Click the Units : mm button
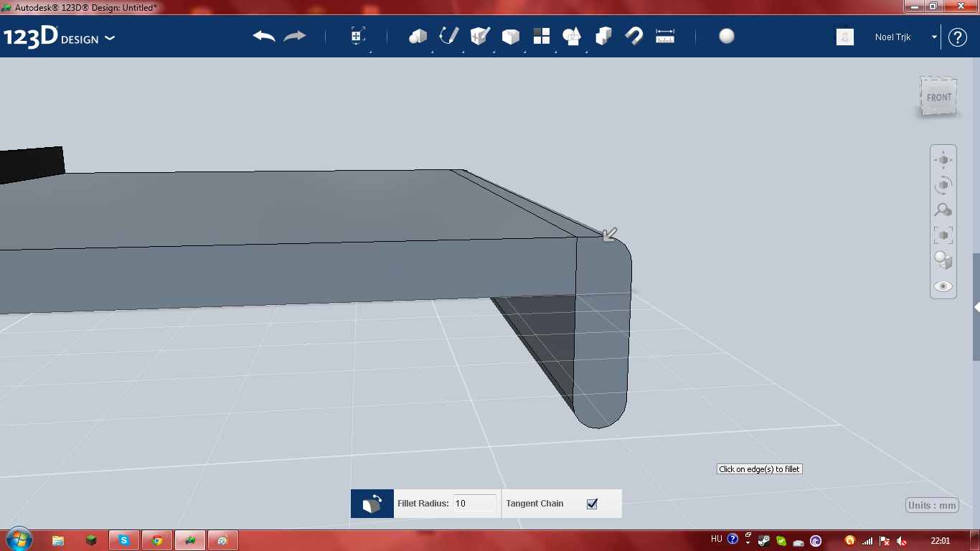 click(x=932, y=505)
